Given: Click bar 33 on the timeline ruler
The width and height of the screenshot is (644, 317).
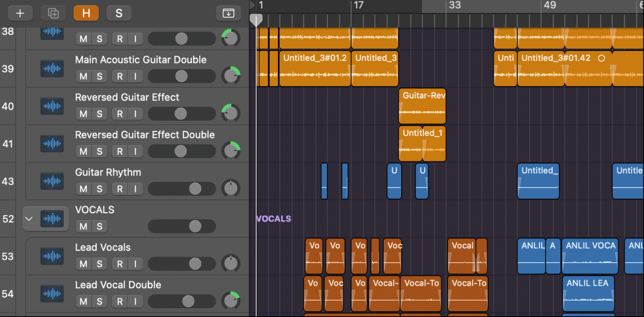Looking at the screenshot, I should pyautogui.click(x=454, y=6).
